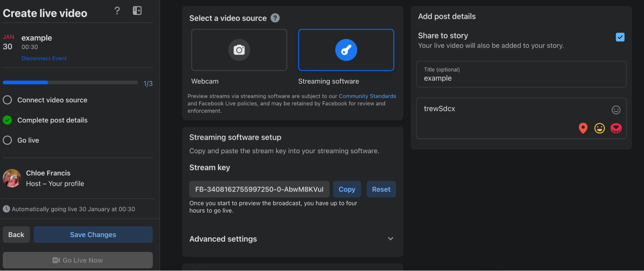Add a feeling or activity with the yellow smiley icon

[599, 128]
